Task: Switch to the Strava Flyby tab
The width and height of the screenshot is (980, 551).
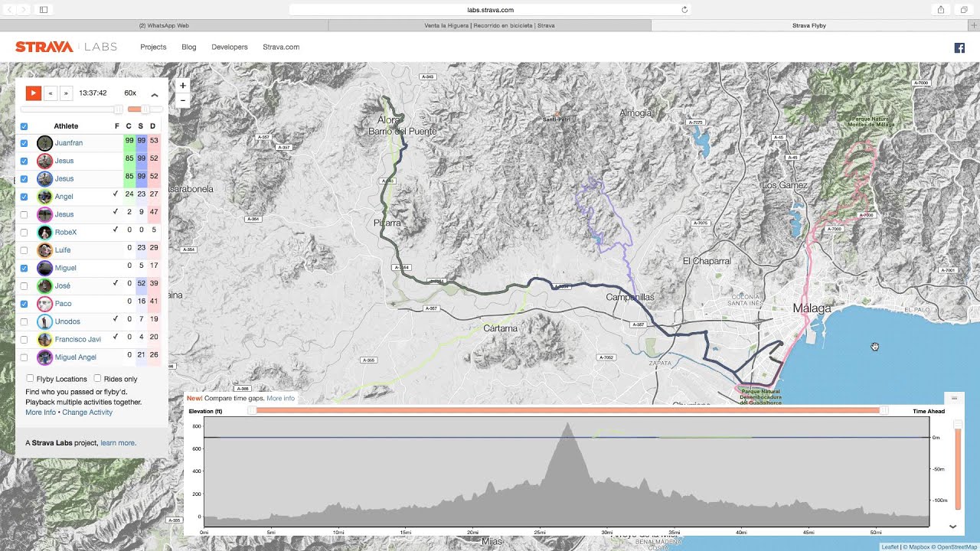Action: tap(809, 25)
